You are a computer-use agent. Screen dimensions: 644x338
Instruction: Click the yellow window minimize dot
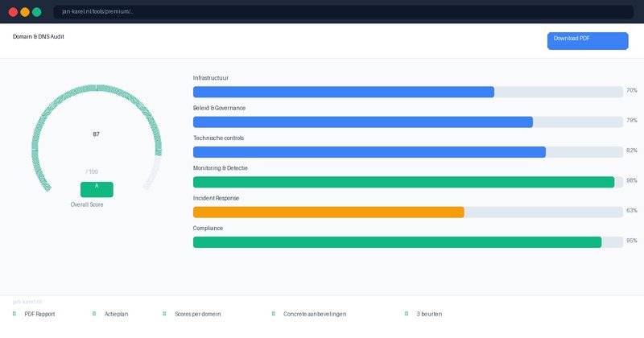(25, 12)
